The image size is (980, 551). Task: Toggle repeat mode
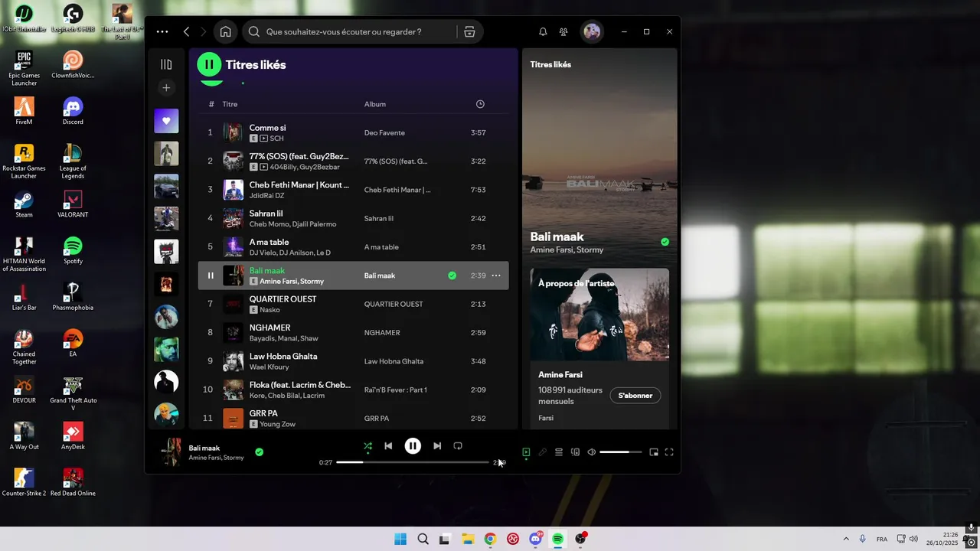click(458, 445)
